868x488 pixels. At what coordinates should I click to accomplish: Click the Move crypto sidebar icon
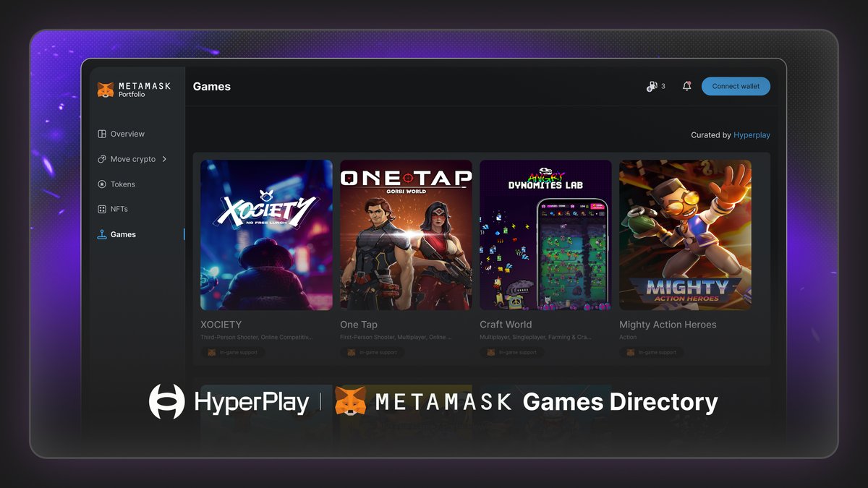pyautogui.click(x=102, y=159)
